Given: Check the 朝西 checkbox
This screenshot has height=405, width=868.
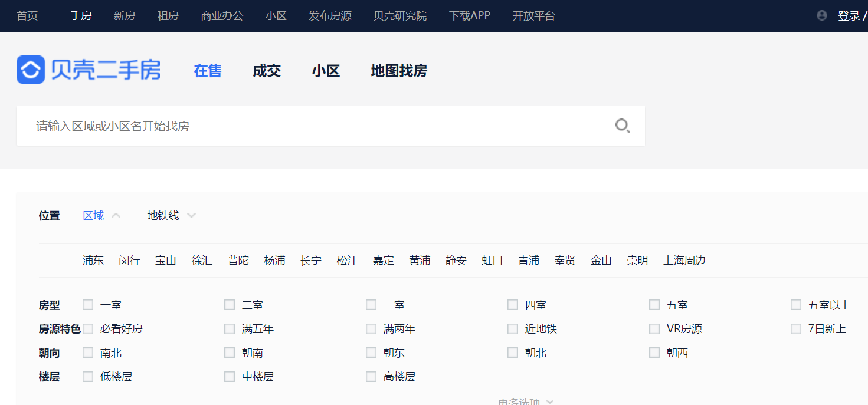Looking at the screenshot, I should point(654,353).
